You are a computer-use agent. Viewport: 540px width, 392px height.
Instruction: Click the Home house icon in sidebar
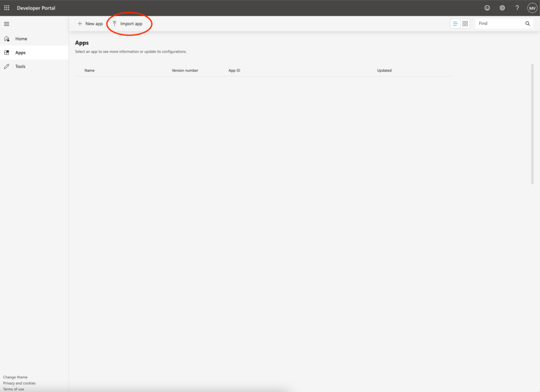(x=7, y=39)
